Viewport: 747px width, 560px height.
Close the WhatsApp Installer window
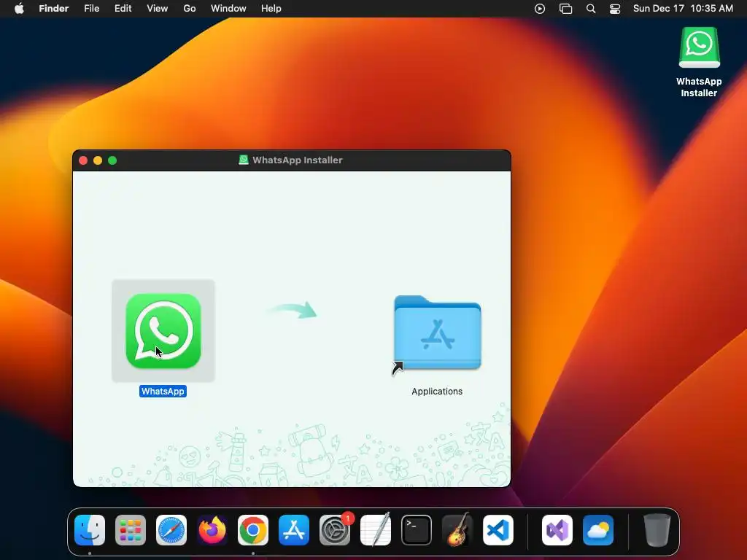tap(83, 160)
